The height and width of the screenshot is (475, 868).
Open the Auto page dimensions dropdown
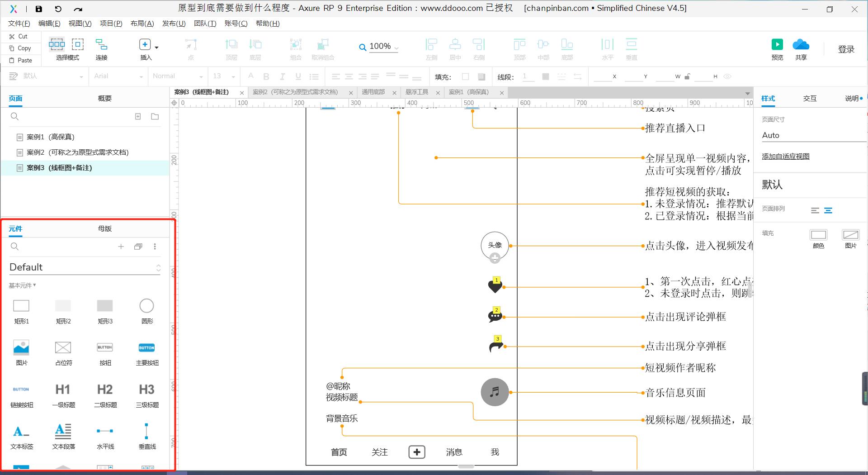tap(814, 135)
